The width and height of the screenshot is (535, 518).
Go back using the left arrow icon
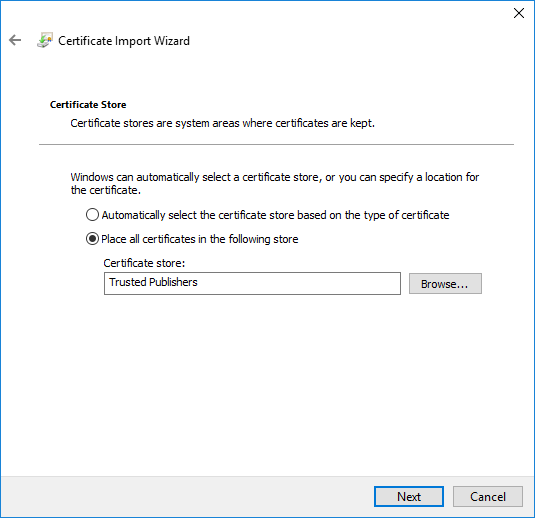click(15, 40)
